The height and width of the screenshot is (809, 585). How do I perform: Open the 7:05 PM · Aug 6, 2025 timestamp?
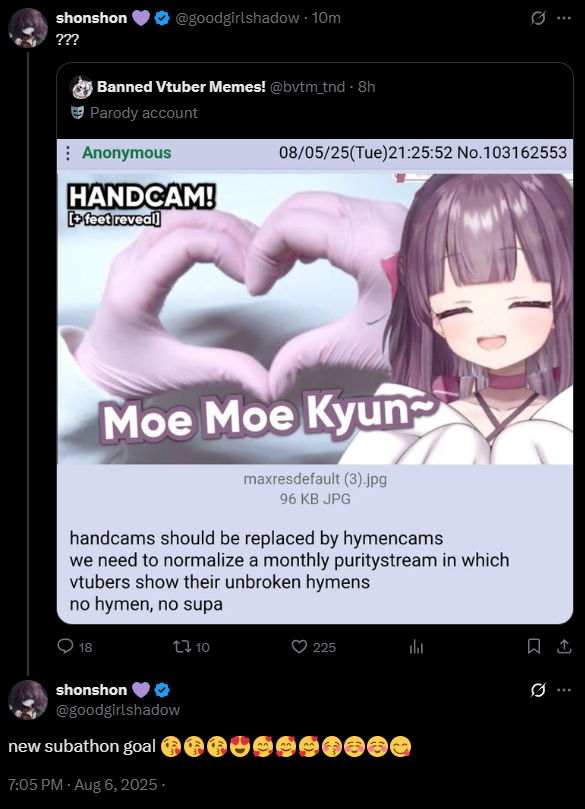pyautogui.click(x=83, y=785)
